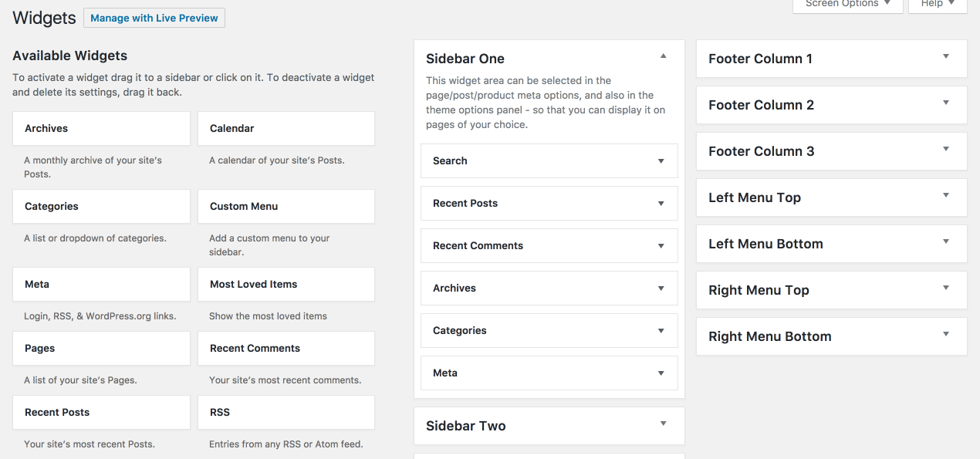The width and height of the screenshot is (980, 459).
Task: Click 'Login, RSS, & WordPress.org links' description
Action: (x=100, y=316)
